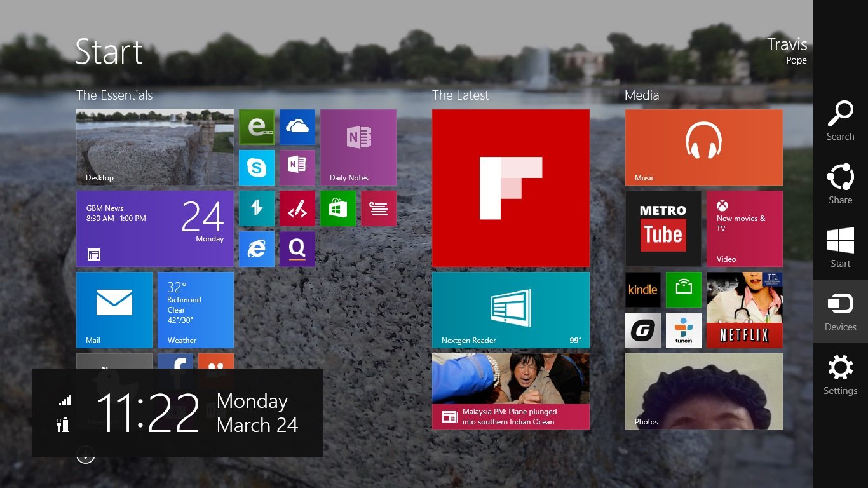868x488 pixels.
Task: Launch the Metro Tube tile
Action: pos(663,229)
